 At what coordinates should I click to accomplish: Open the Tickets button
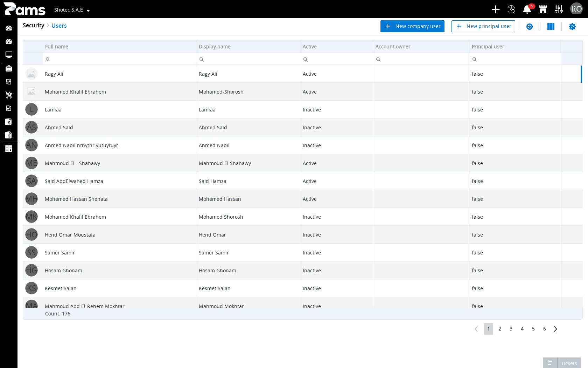pyautogui.click(x=562, y=363)
